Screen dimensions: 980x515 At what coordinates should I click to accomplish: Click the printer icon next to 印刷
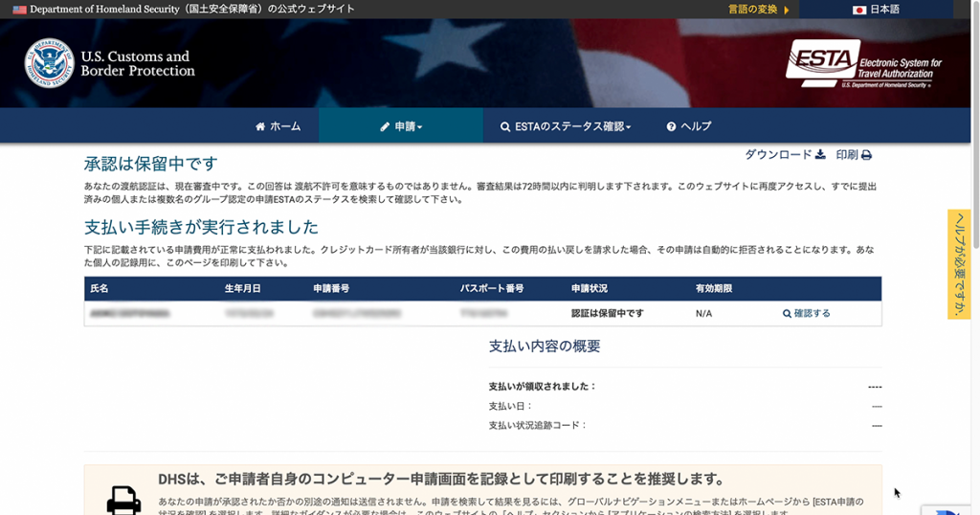(866, 155)
